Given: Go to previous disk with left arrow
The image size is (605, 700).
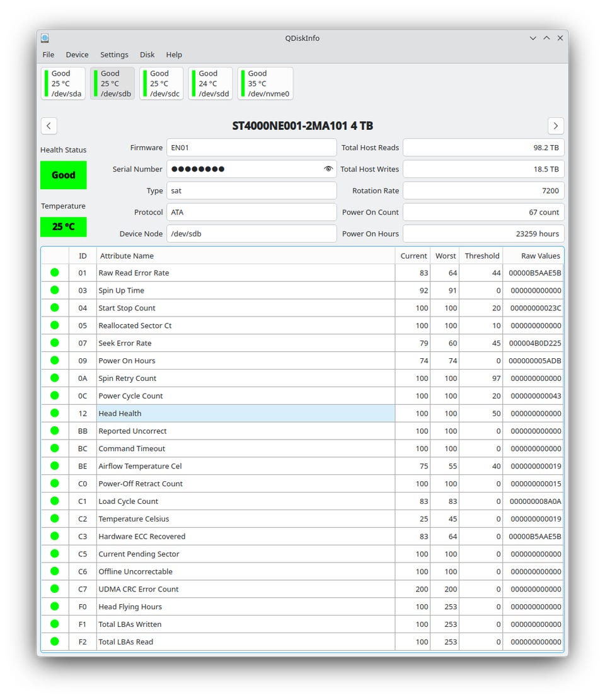Looking at the screenshot, I should tap(49, 126).
